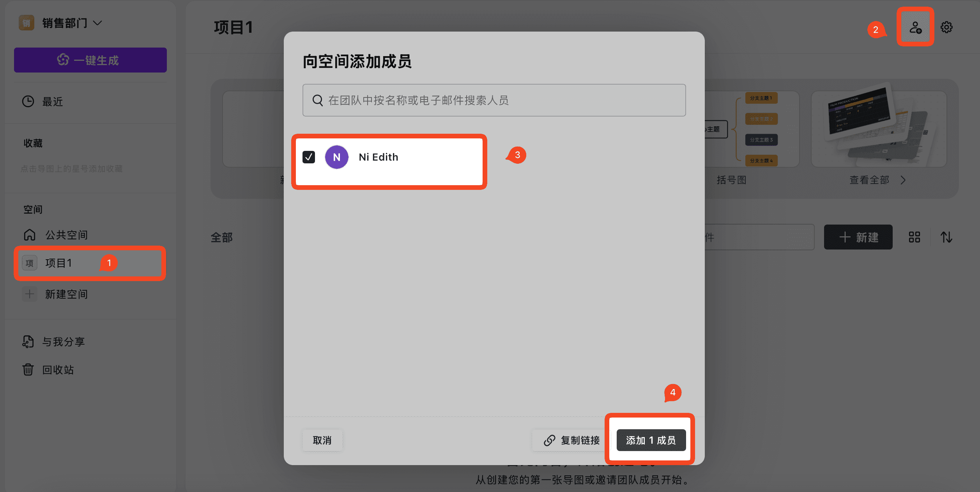
Task: Click the Shared with me file icon
Action: [28, 342]
